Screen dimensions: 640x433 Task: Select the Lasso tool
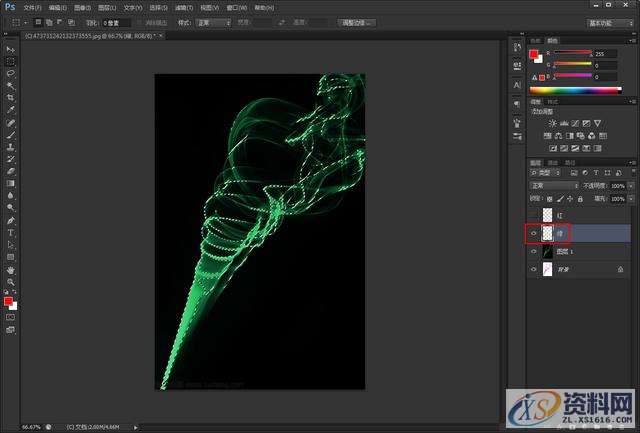(x=11, y=73)
